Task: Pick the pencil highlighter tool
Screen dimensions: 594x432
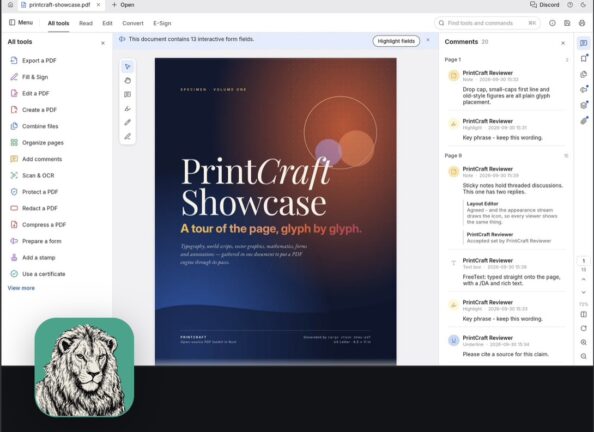Action: coord(128,122)
